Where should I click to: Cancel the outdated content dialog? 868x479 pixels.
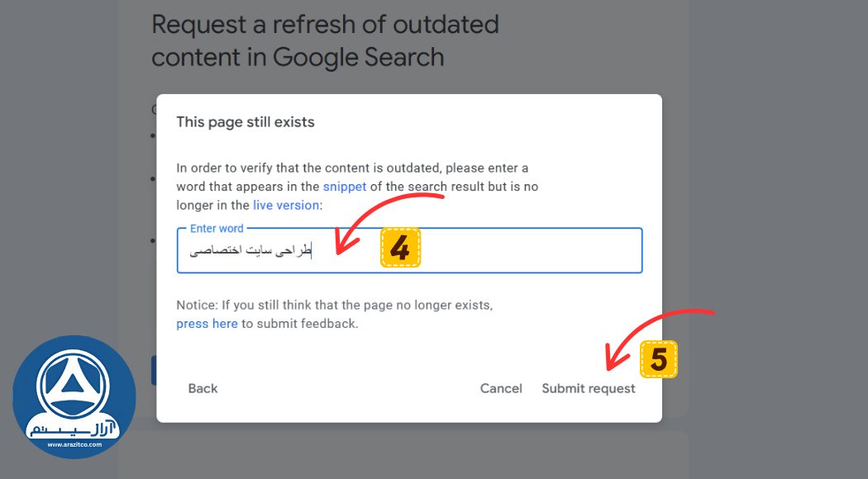[x=501, y=388]
